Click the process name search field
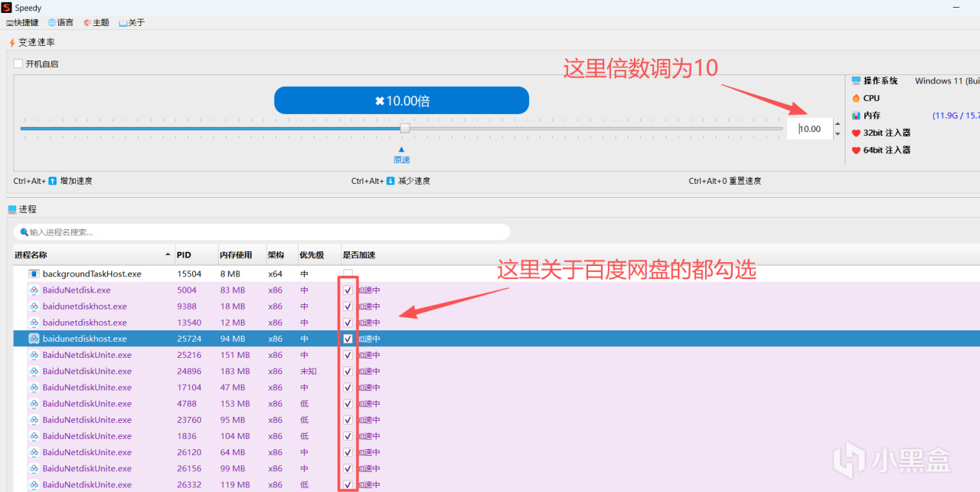The height and width of the screenshot is (492, 980). coord(262,232)
